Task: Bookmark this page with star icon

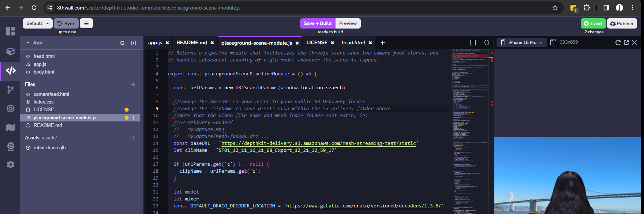Action: click(x=555, y=8)
